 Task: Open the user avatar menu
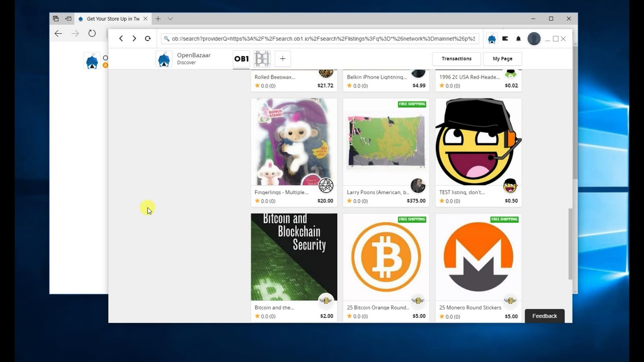click(534, 39)
